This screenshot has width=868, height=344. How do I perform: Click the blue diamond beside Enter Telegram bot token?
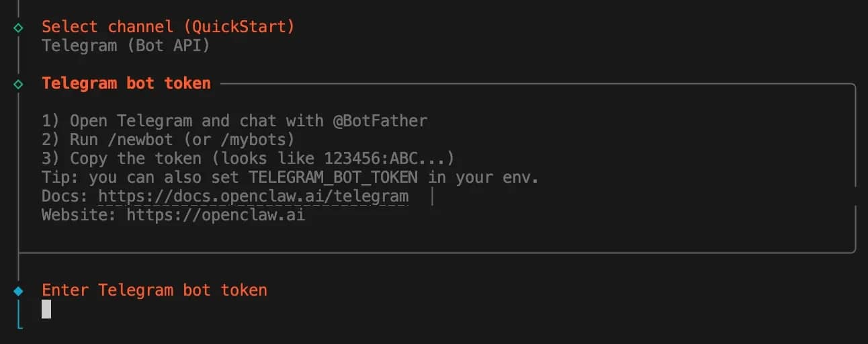[18, 291]
